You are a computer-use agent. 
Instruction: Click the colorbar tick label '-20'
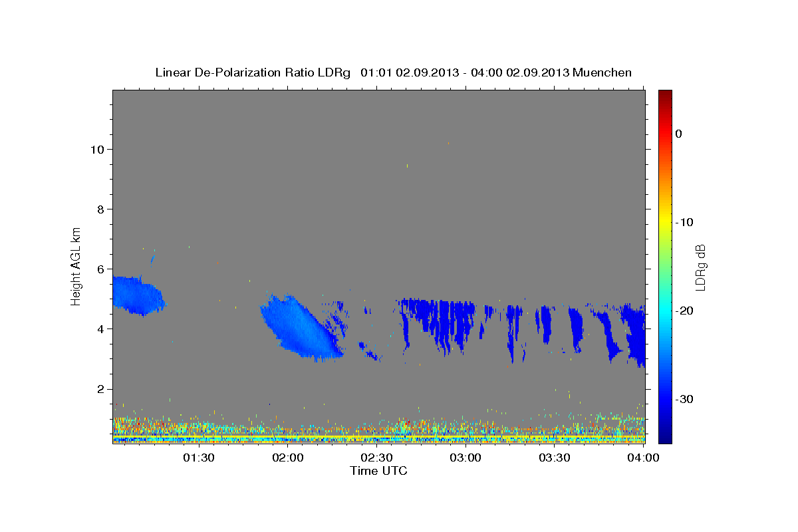(684, 311)
